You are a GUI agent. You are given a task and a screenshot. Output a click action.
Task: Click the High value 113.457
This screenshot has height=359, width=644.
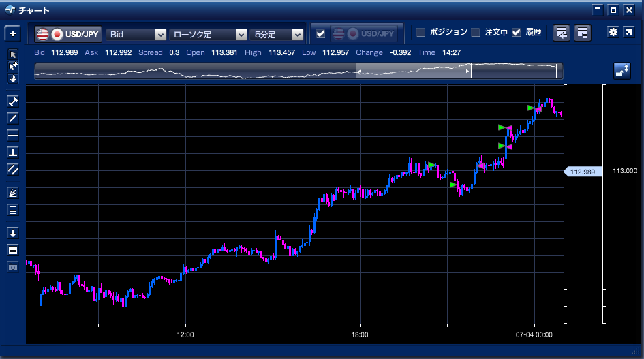coord(281,52)
